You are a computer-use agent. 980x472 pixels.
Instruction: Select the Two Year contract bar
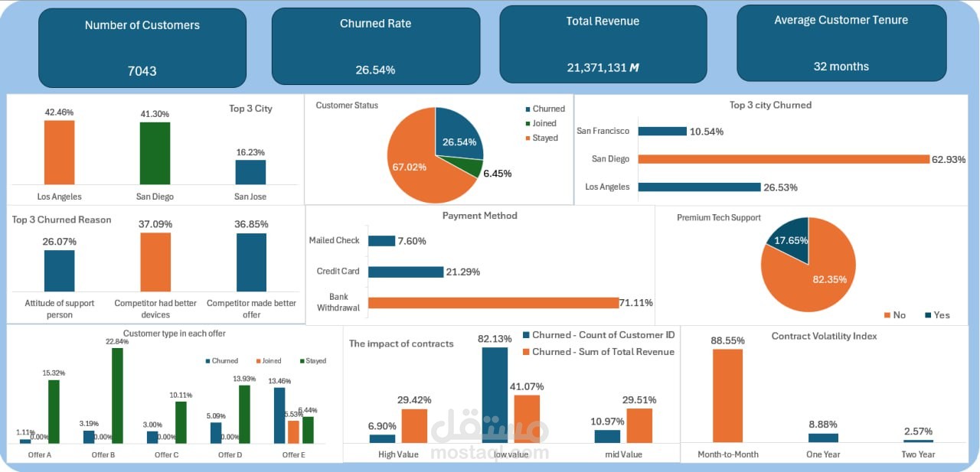point(918,441)
